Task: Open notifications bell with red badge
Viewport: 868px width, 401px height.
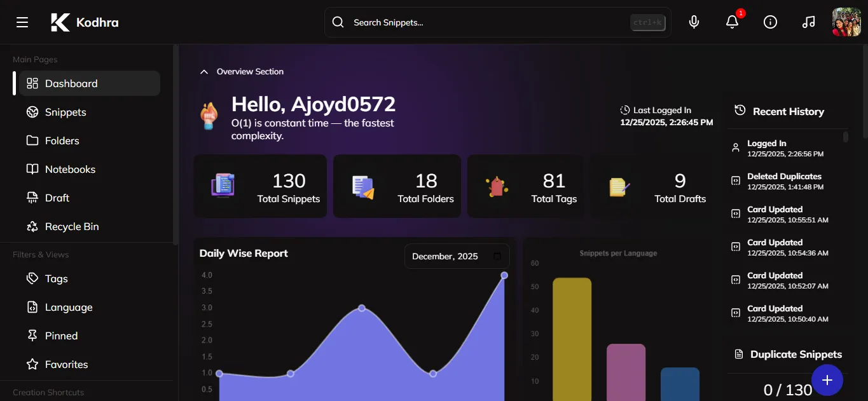Action: (733, 22)
